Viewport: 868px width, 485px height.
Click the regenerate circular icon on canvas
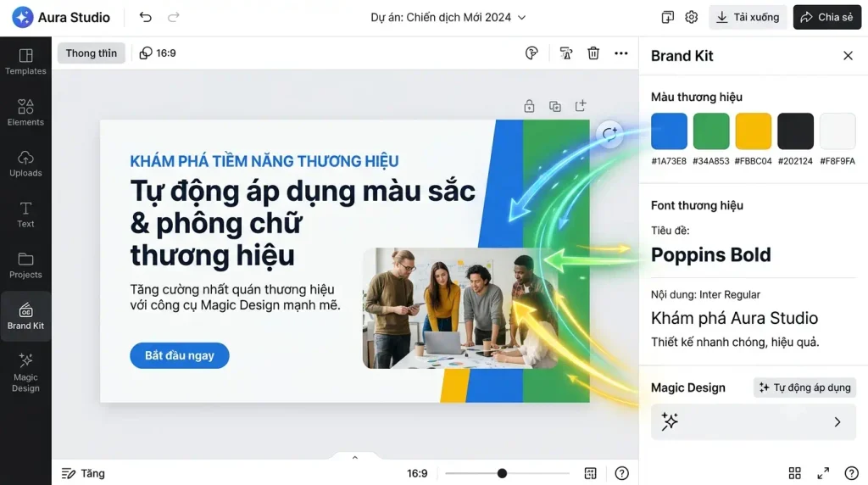click(x=609, y=134)
